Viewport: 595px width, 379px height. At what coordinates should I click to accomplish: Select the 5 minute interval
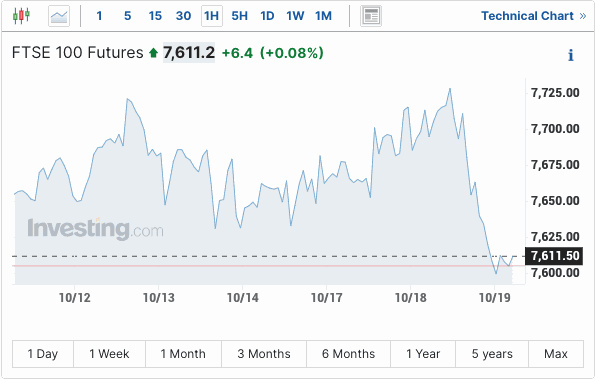[128, 16]
